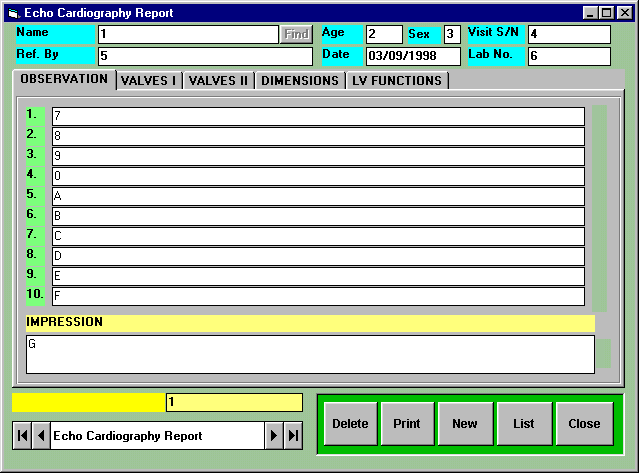Click the Find button
The height and width of the screenshot is (473, 639).
296,34
